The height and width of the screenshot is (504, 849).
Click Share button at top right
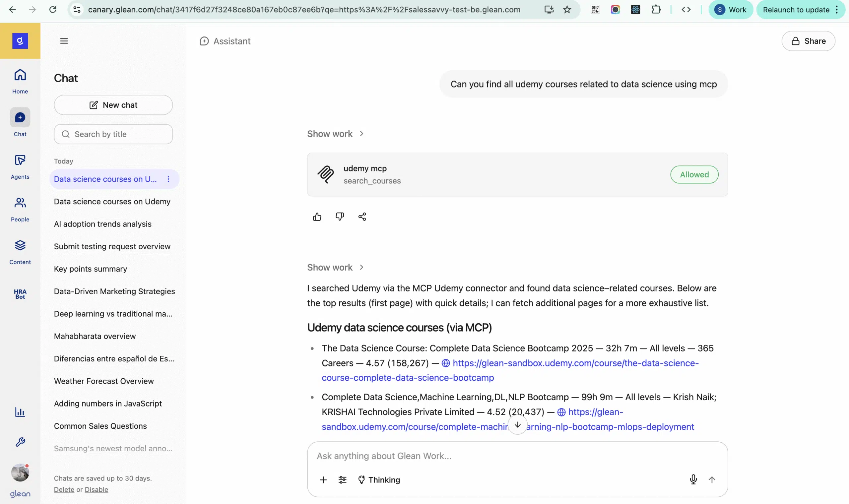point(808,41)
